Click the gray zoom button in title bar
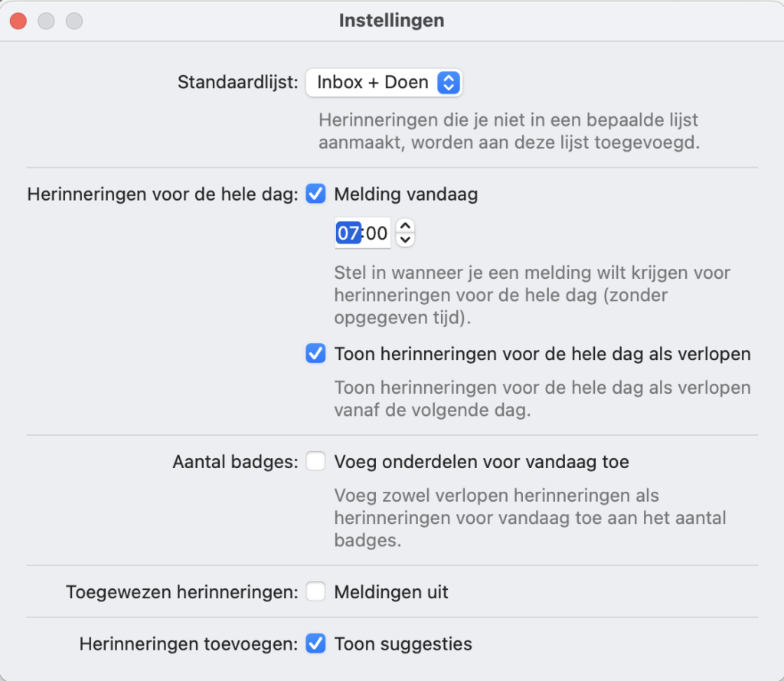 (x=73, y=21)
